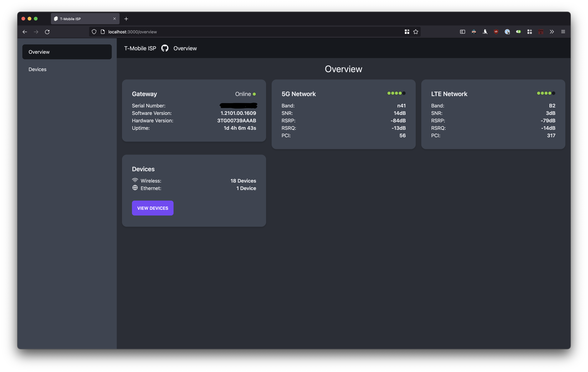Toggle the JavaScript switch extension
The height and width of the screenshot is (372, 588).
point(518,32)
